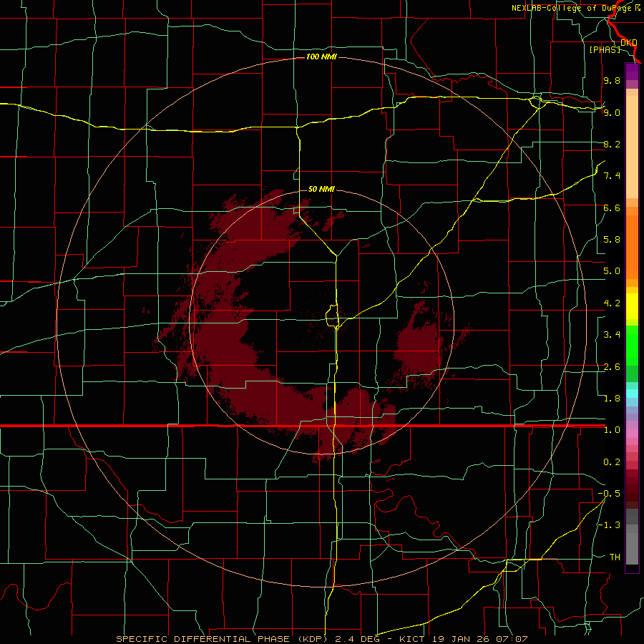Image resolution: width=644 pixels, height=644 pixels.
Task: Click the '1.8' legend value
Action: [x=612, y=399]
